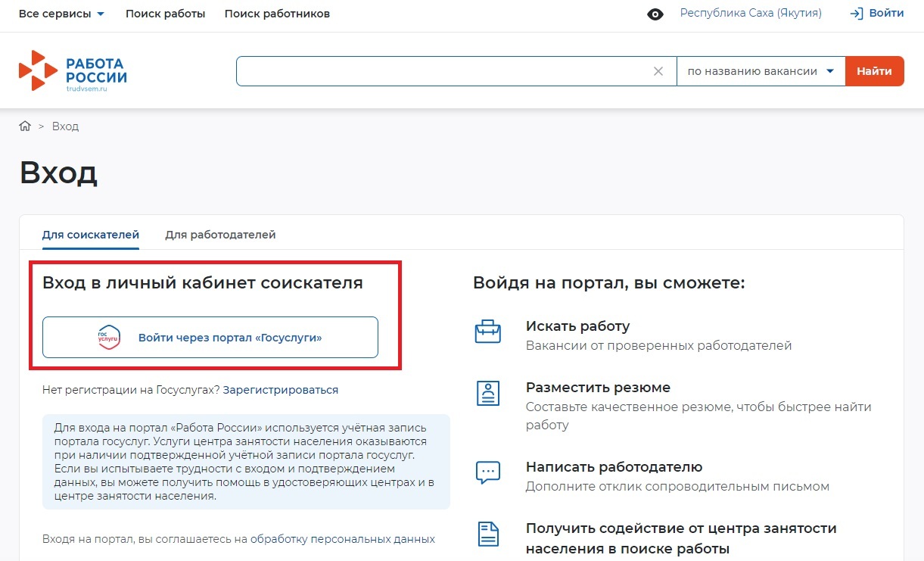Open Поиск работы menu item
Image resolution: width=924 pixels, height=561 pixels.
click(x=165, y=14)
